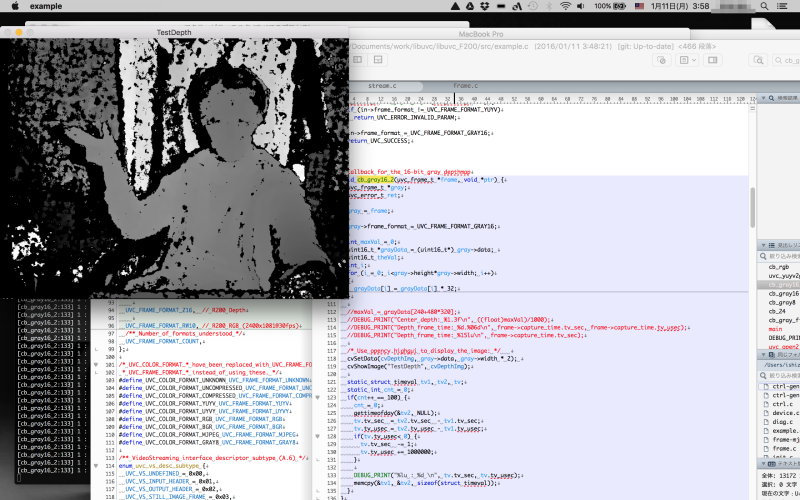Image resolution: width=800 pixels, height=500 pixels.
Task: Toggle fold arrow at line 114 enum
Action: click(x=96, y=466)
